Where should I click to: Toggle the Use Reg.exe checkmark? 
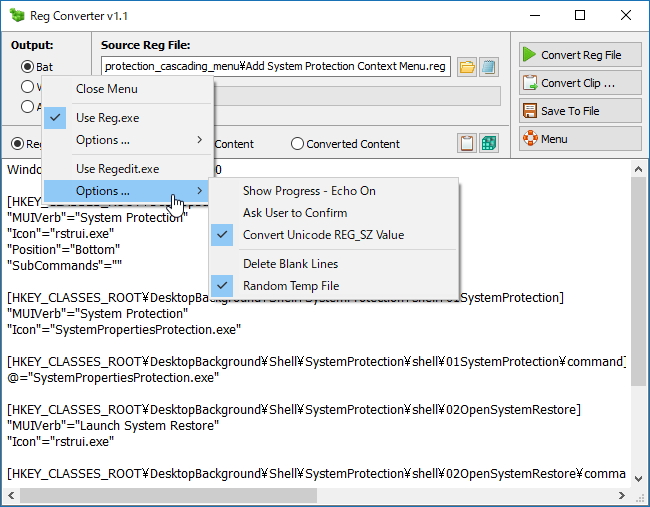[x=55, y=118]
